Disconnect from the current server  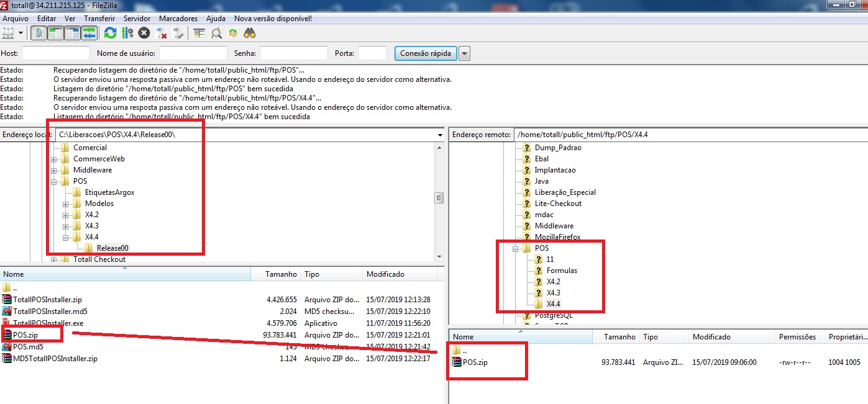(x=161, y=33)
